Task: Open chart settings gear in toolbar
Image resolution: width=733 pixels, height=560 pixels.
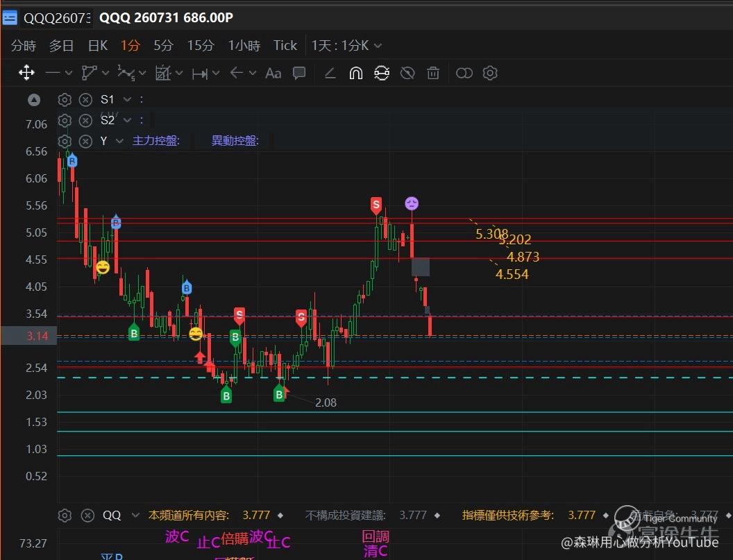Action: click(490, 73)
